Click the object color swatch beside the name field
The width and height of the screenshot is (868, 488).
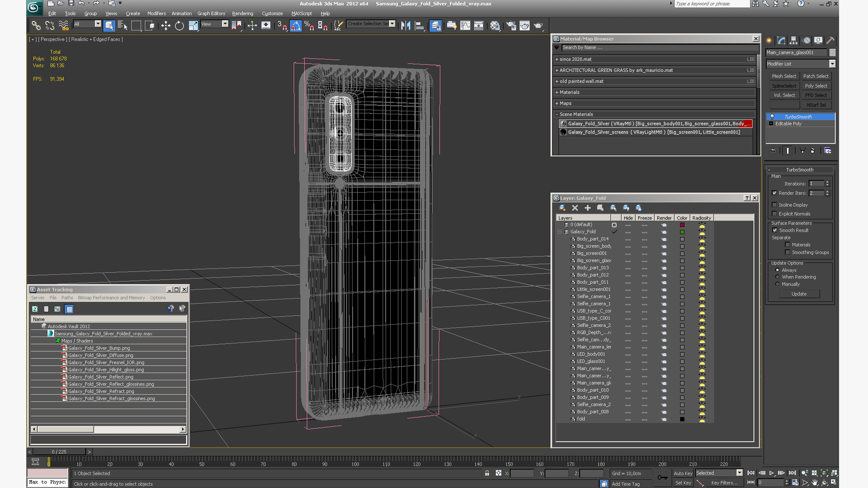pos(832,53)
